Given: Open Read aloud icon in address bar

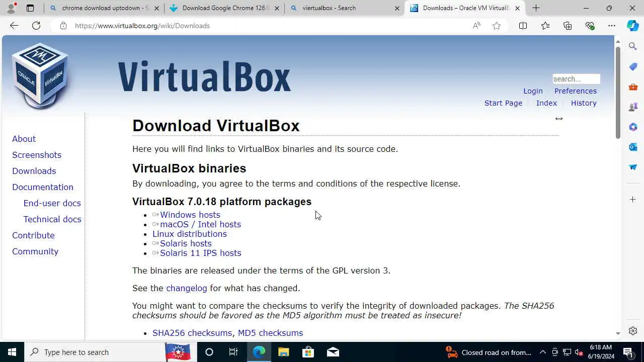Looking at the screenshot, I should 476,26.
